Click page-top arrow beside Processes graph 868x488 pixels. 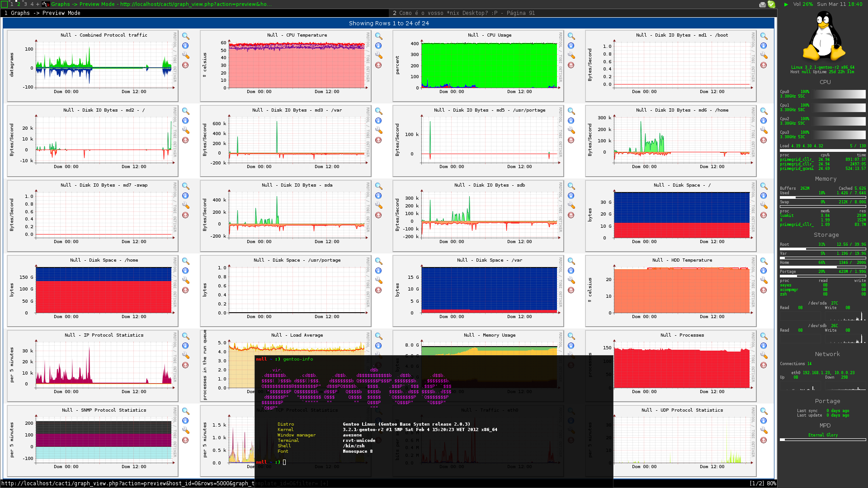pos(764,365)
